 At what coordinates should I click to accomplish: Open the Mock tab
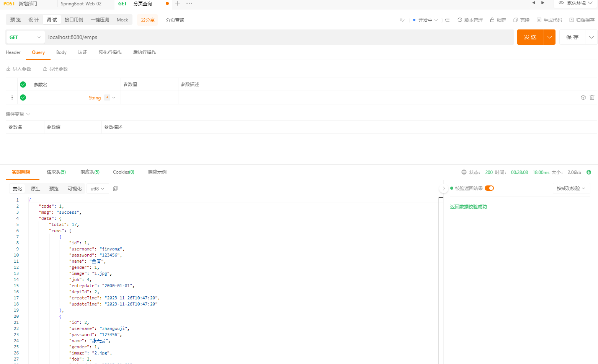click(122, 19)
